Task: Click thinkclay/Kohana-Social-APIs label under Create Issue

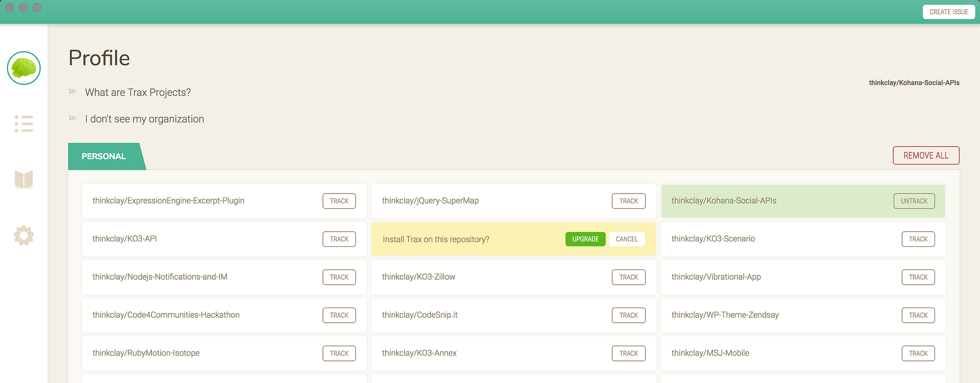Action: [x=914, y=83]
